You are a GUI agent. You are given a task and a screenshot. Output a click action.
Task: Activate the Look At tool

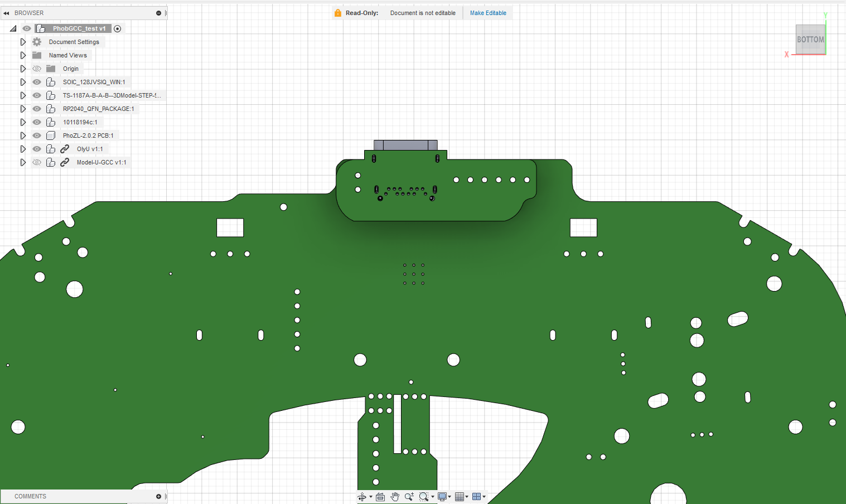(x=380, y=497)
